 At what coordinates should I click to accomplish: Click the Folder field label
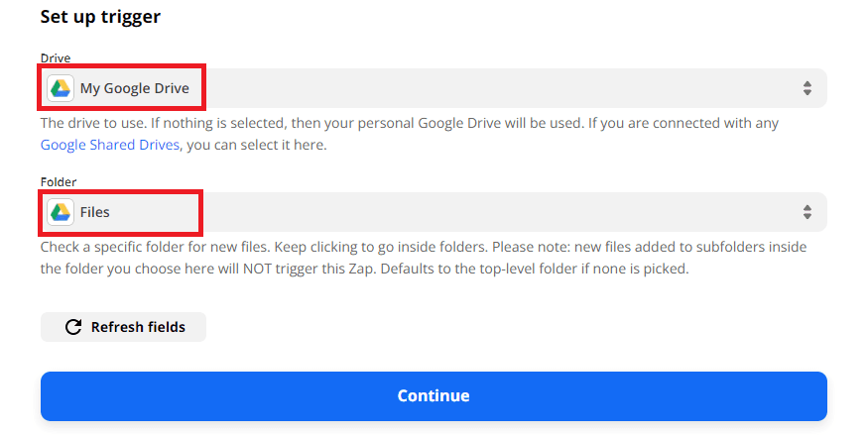coord(58,182)
